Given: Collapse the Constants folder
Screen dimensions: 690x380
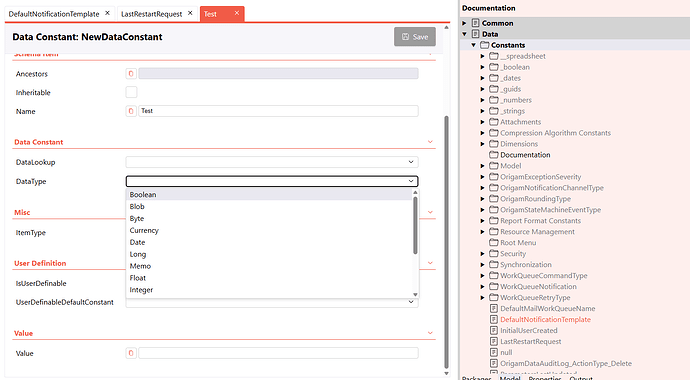Looking at the screenshot, I should (473, 45).
